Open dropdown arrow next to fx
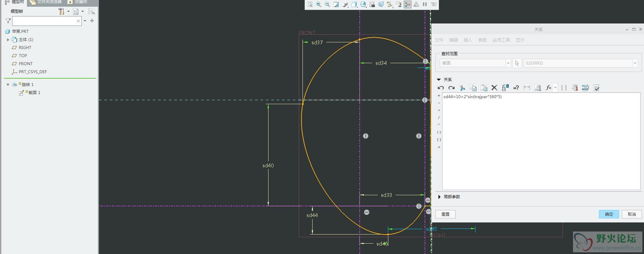Viewport: 644px width, 254px height. coord(555,88)
